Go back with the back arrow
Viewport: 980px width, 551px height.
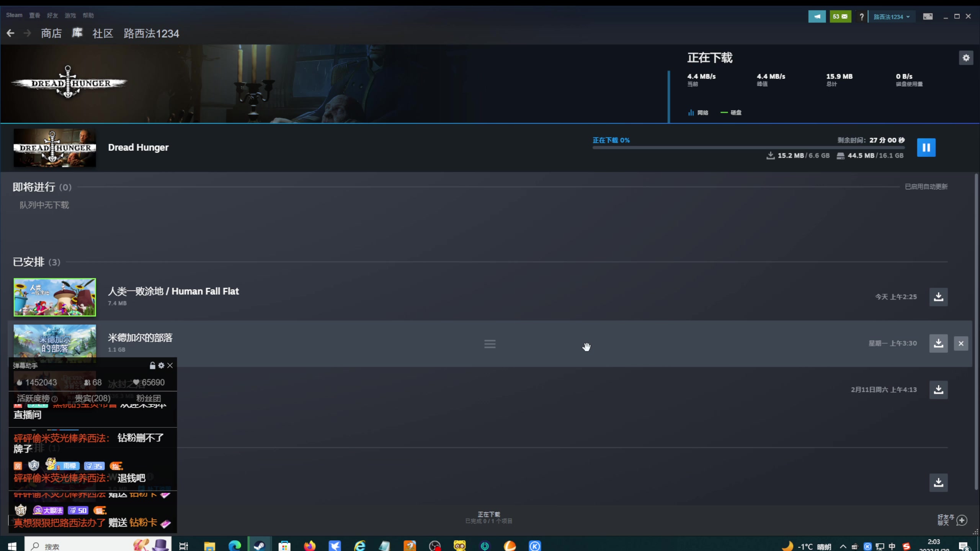[x=10, y=34]
